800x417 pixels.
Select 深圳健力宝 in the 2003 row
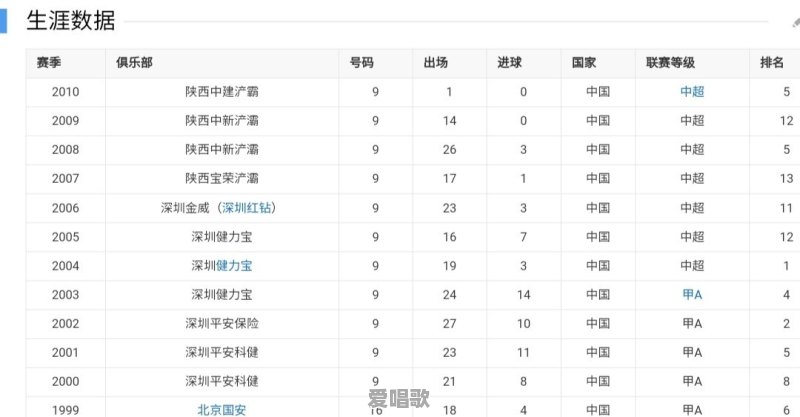click(x=222, y=295)
